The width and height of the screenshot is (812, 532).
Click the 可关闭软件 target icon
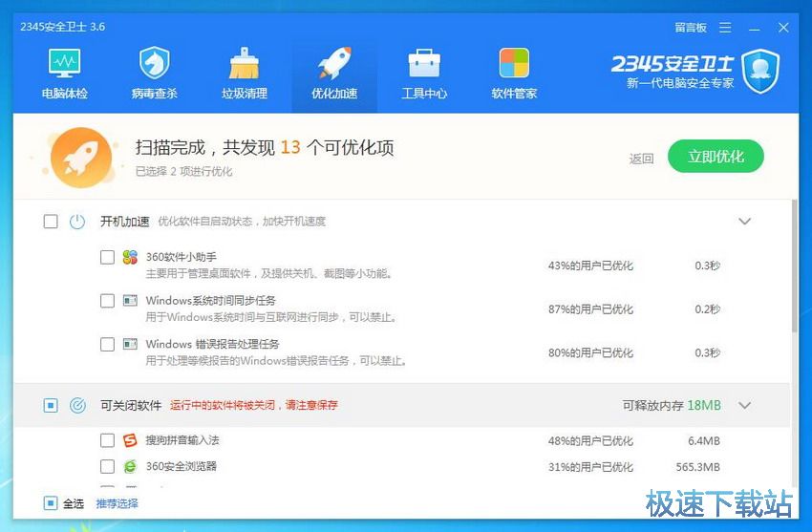tap(77, 405)
